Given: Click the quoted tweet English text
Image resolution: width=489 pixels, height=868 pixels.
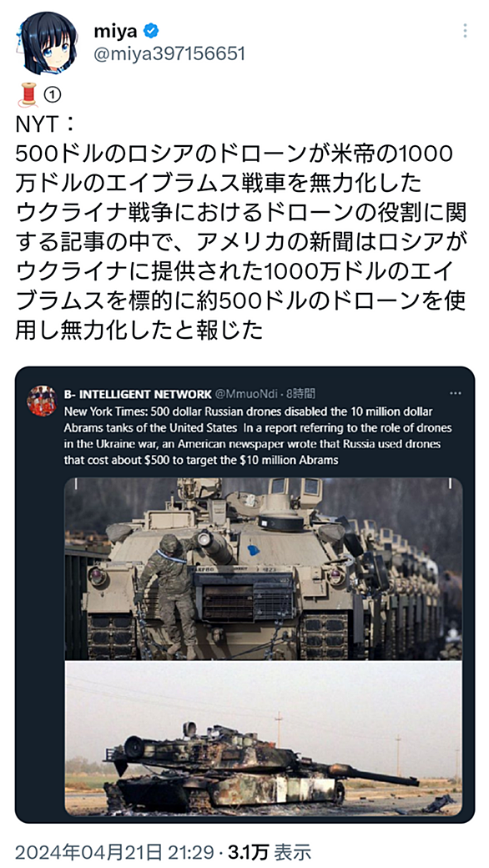Looking at the screenshot, I should pos(258,436).
